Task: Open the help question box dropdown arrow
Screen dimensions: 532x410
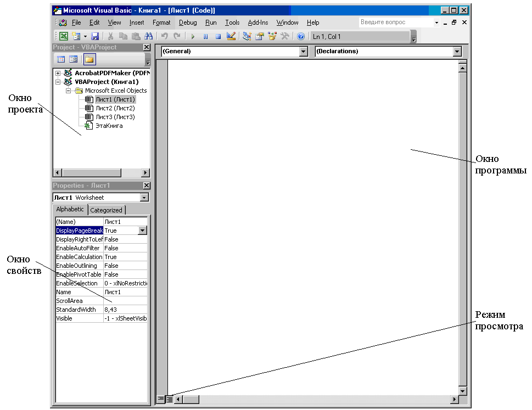Action: coord(436,23)
